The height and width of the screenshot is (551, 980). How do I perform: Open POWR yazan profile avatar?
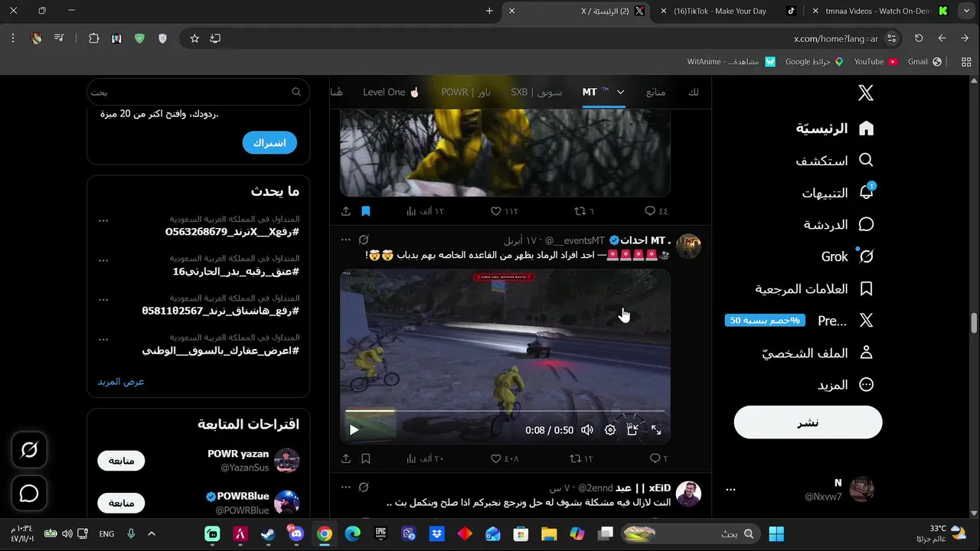(x=286, y=460)
